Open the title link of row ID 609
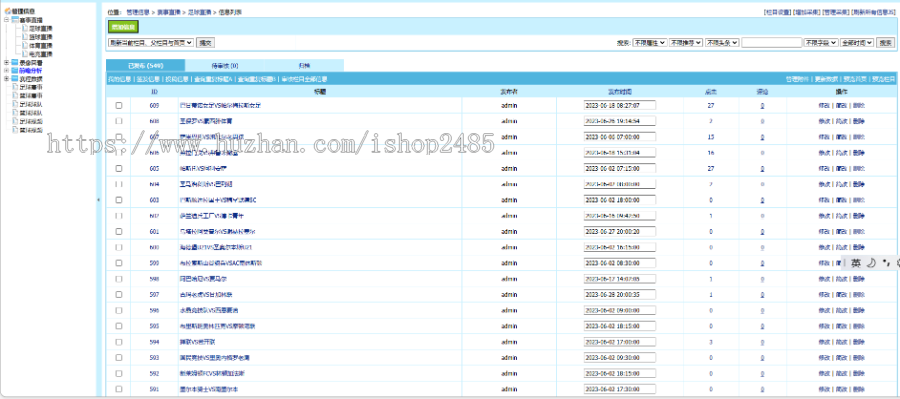 (220, 106)
